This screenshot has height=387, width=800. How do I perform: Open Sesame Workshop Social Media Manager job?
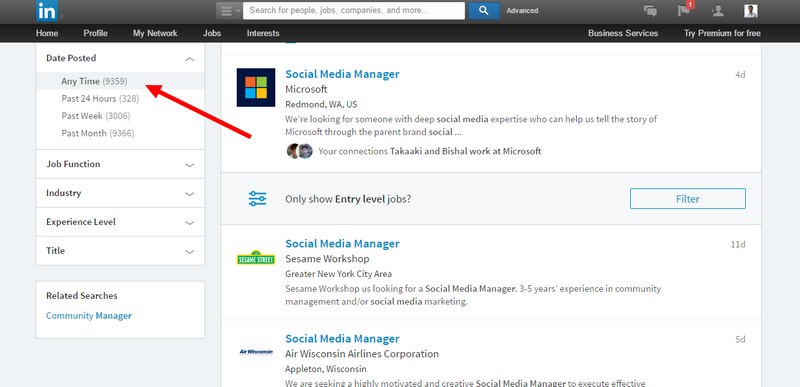click(x=342, y=244)
